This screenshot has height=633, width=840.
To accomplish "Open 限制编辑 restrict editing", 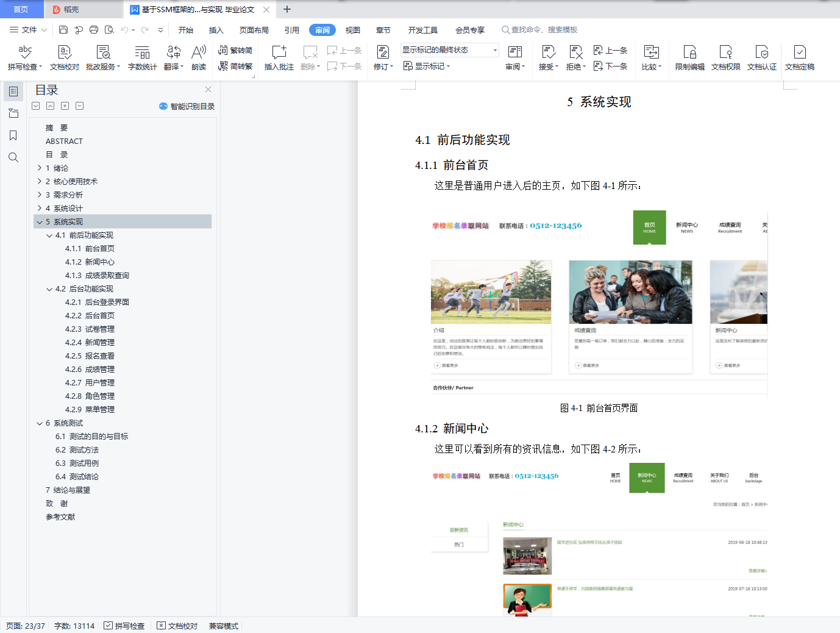I will [690, 58].
